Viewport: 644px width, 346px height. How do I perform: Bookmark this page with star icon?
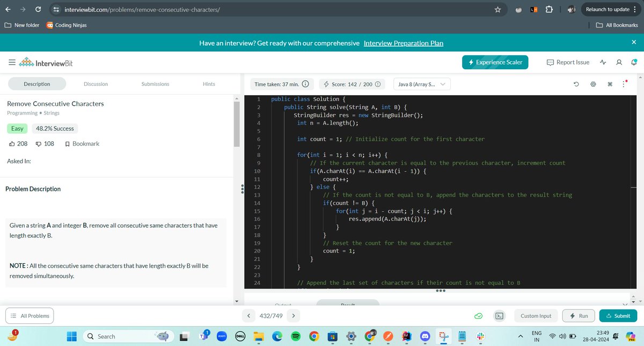(x=497, y=10)
